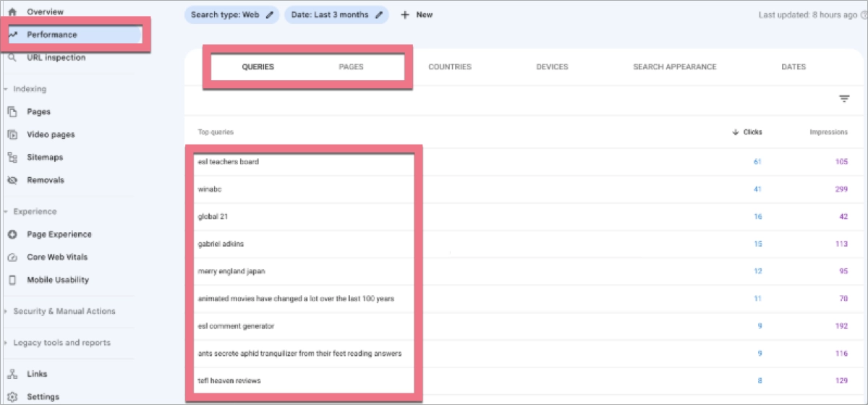
Task: Sort by Impressions column header
Action: (x=828, y=132)
